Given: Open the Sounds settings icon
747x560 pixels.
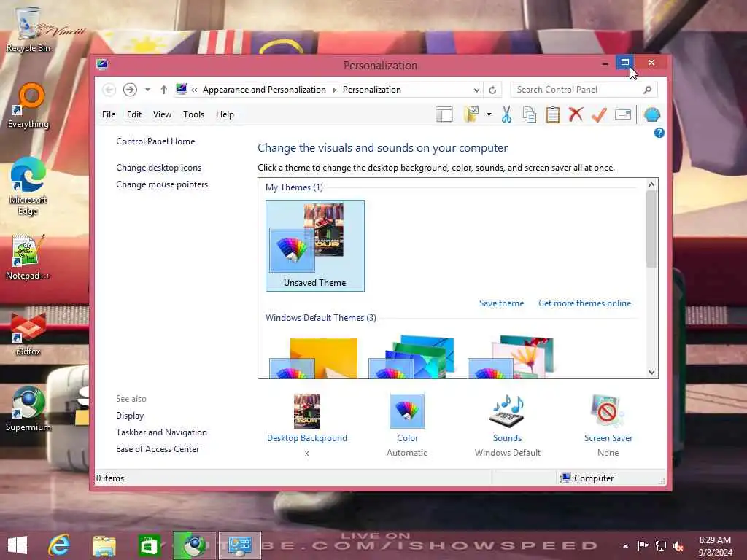Looking at the screenshot, I should pyautogui.click(x=508, y=411).
